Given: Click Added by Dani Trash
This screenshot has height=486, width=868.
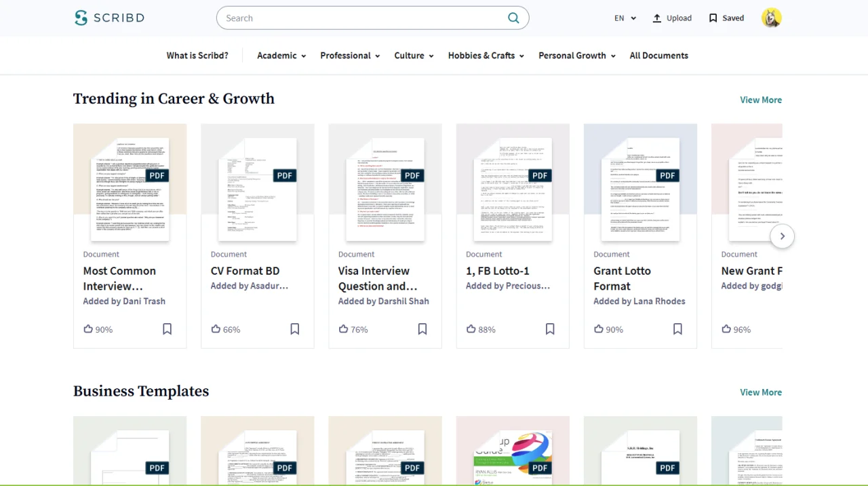Looking at the screenshot, I should [x=124, y=301].
